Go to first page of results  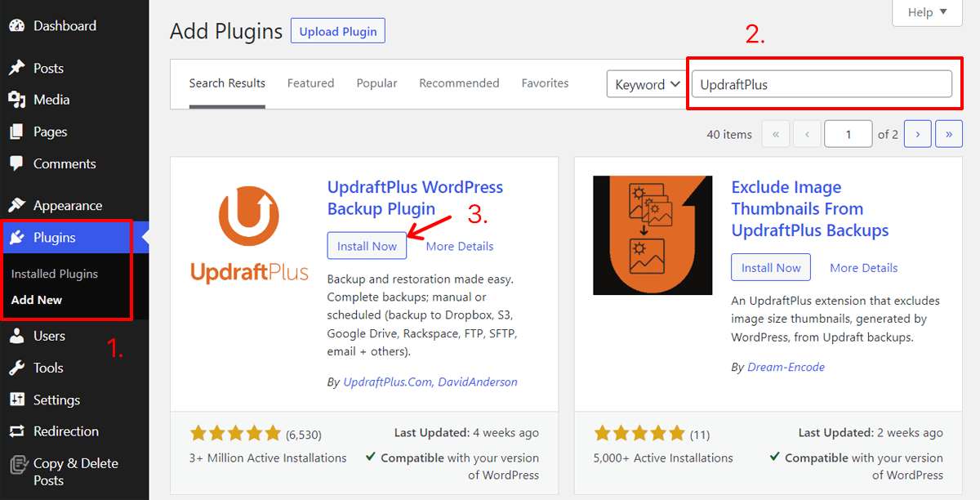pyautogui.click(x=775, y=134)
